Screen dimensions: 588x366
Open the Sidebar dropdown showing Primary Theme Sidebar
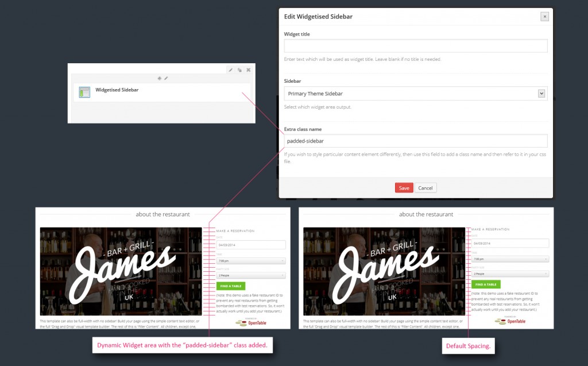pyautogui.click(x=416, y=94)
